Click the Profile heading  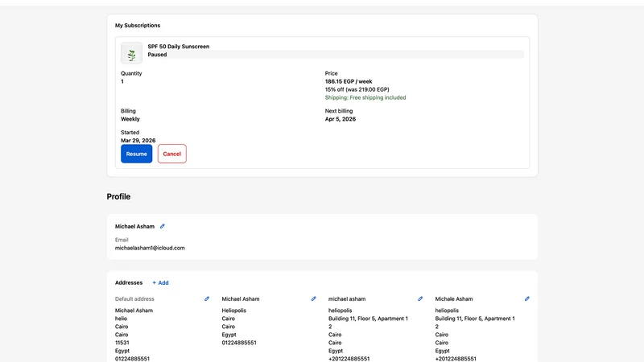(118, 196)
